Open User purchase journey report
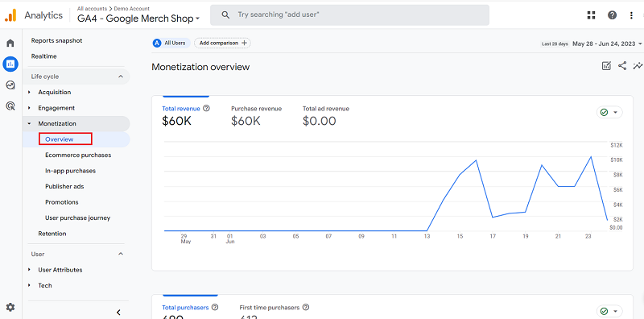644x319 pixels. [77, 217]
